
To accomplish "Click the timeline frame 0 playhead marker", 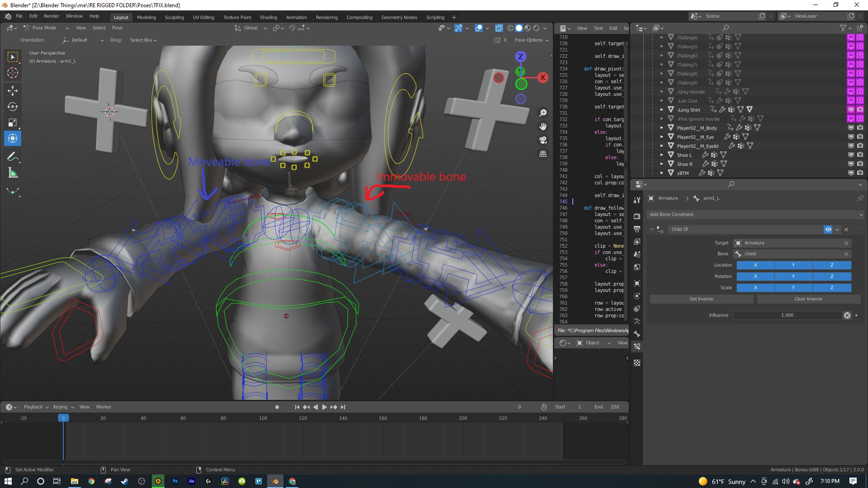I will pyautogui.click(x=63, y=418).
